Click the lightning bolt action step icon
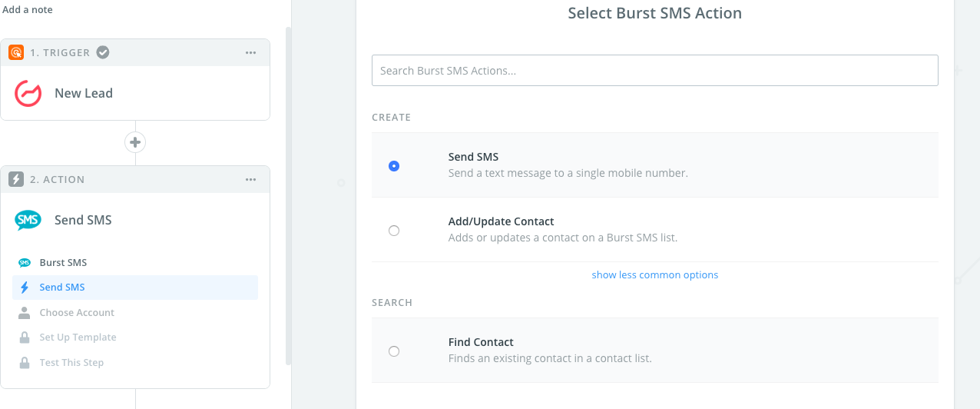The image size is (980, 409). coord(16,180)
